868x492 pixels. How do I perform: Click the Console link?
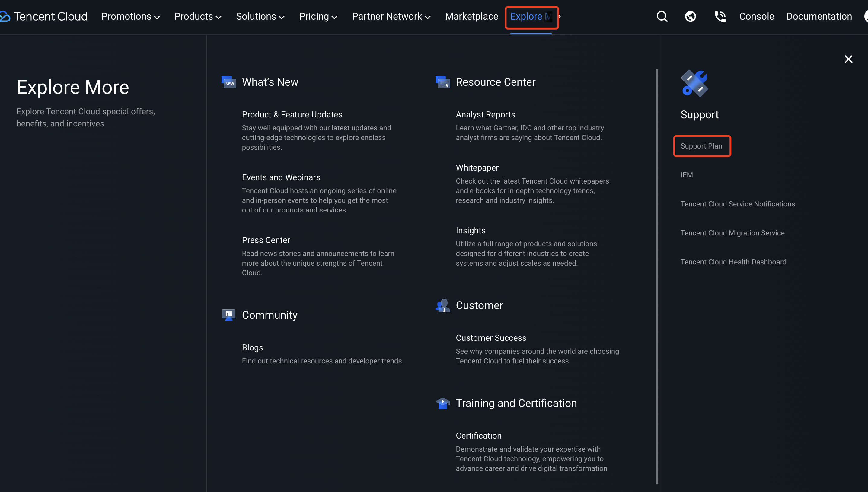tap(757, 16)
